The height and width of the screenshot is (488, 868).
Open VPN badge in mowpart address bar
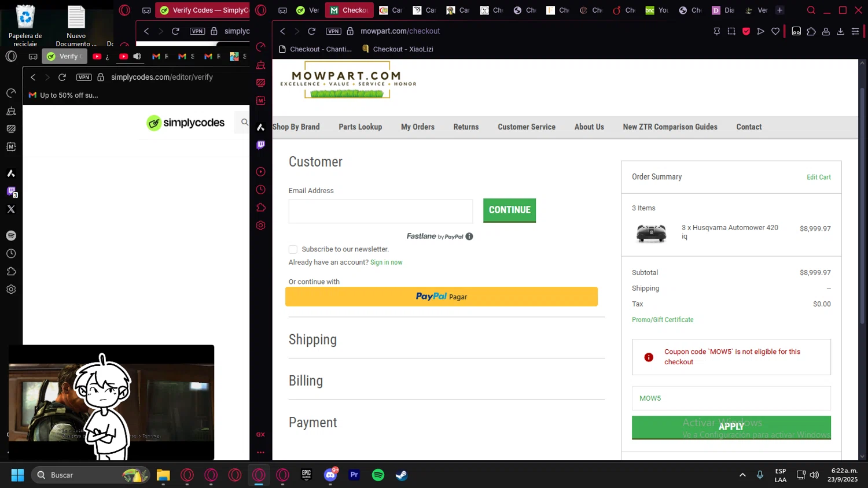tap(333, 31)
